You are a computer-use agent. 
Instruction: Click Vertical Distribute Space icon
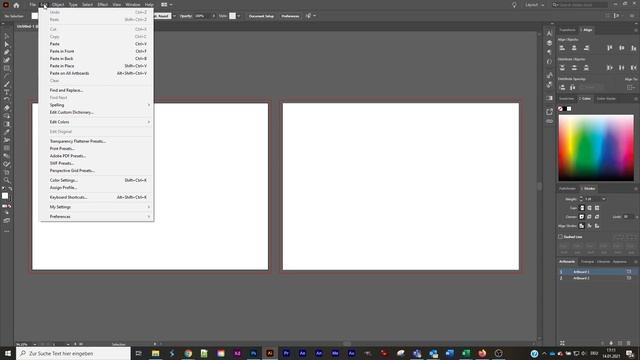pos(562,87)
